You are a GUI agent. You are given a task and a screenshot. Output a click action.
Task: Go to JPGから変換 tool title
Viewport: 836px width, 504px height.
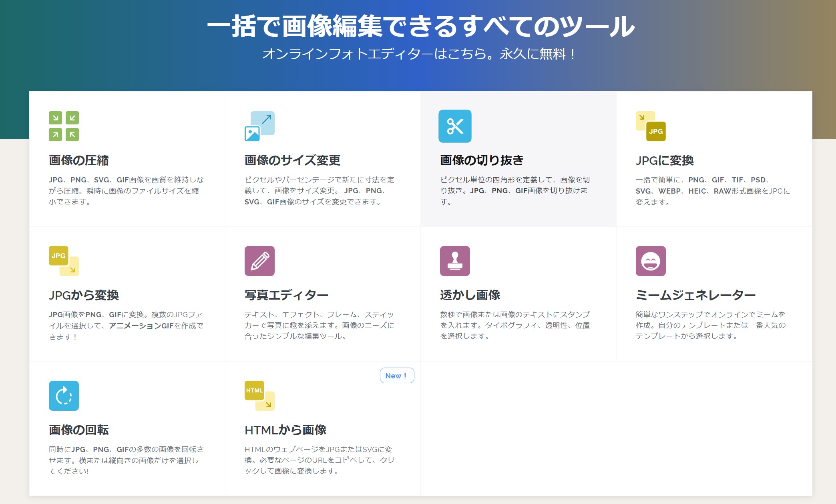point(84,295)
